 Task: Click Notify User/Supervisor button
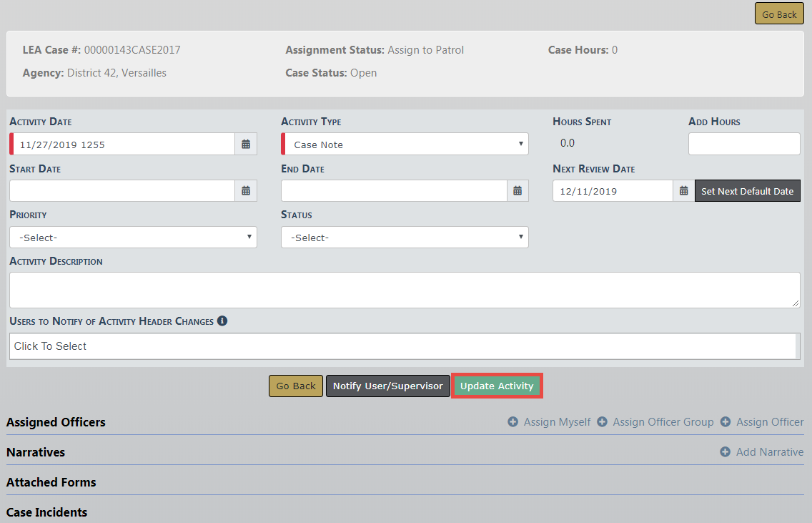[x=387, y=386]
